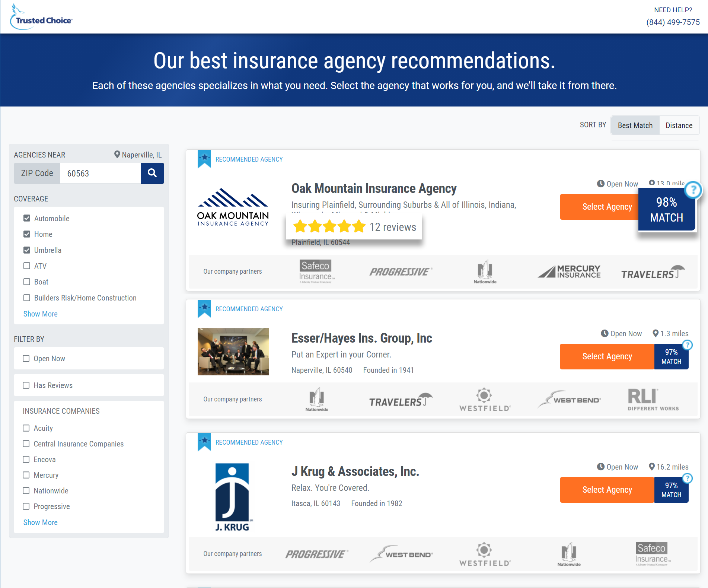Click the recommended ribbon icon on Oak Mountain card

[x=204, y=159]
